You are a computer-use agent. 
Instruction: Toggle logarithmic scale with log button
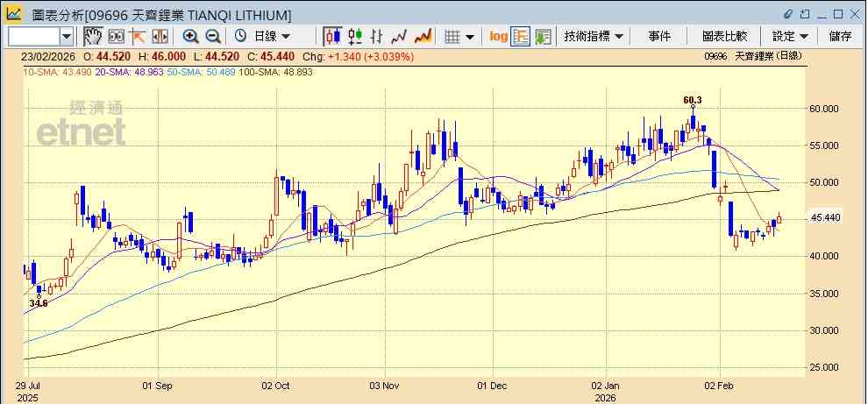coord(499,37)
